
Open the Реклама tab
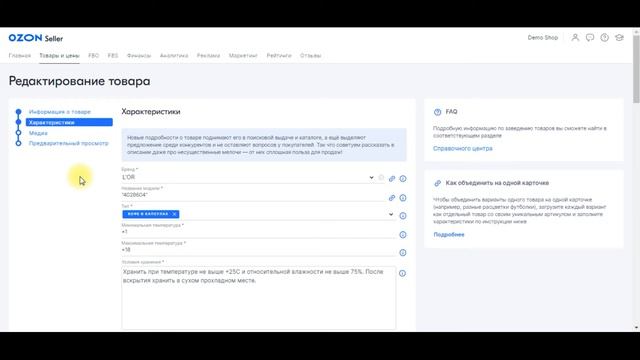coord(208,56)
